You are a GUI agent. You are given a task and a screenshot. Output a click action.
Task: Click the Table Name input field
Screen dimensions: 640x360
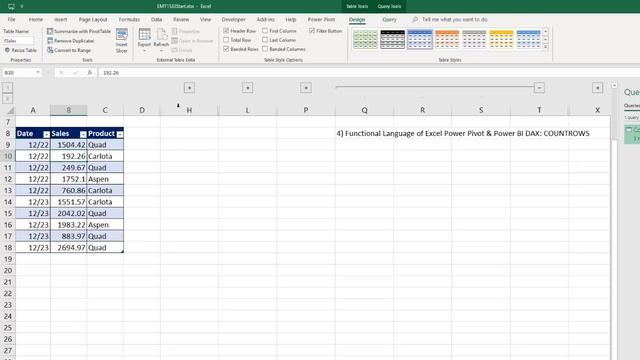tap(18, 41)
